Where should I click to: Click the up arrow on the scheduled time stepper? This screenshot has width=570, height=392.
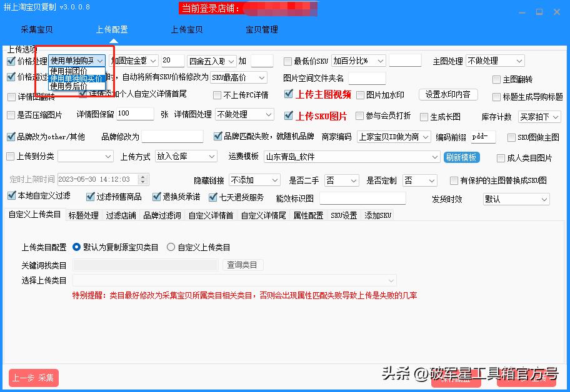click(x=142, y=177)
